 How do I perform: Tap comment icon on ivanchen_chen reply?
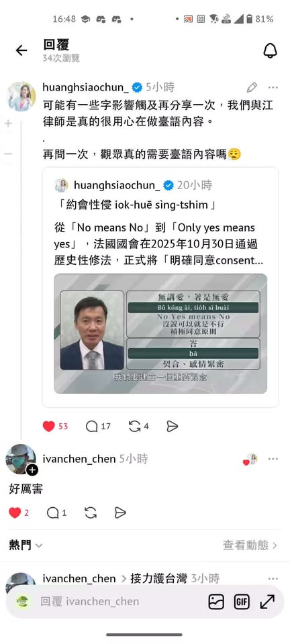(53, 513)
